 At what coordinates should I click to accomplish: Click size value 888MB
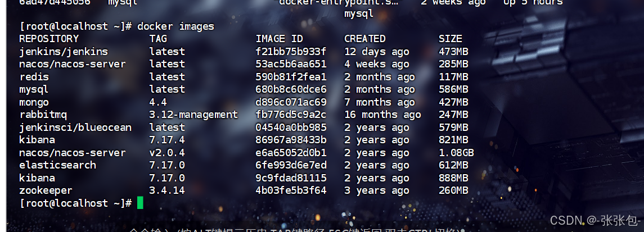[453, 178]
